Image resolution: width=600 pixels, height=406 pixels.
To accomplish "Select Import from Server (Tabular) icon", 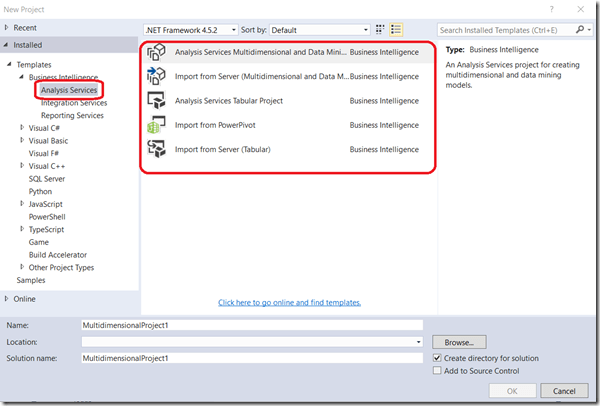I will tap(156, 149).
